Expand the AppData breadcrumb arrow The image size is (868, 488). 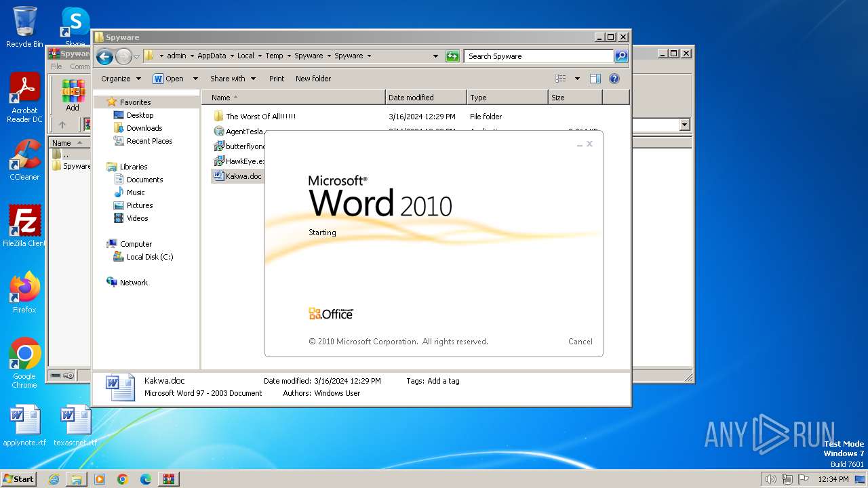[x=231, y=56]
